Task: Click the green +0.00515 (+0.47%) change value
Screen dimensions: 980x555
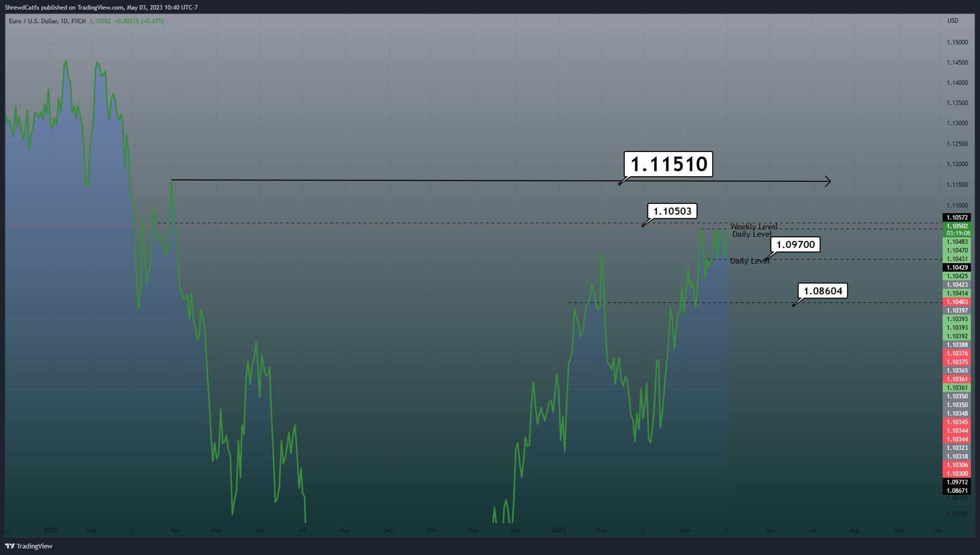Action: tap(139, 21)
